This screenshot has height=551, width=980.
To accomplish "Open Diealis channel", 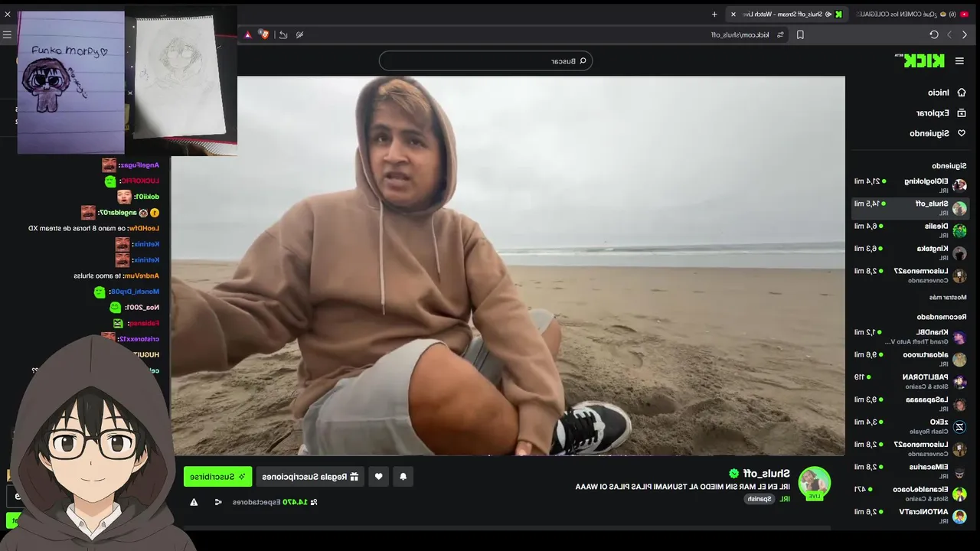I will [910, 230].
